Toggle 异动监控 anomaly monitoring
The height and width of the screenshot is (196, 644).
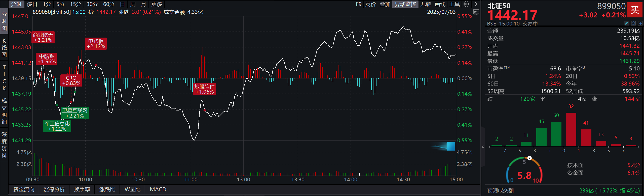click(x=405, y=4)
